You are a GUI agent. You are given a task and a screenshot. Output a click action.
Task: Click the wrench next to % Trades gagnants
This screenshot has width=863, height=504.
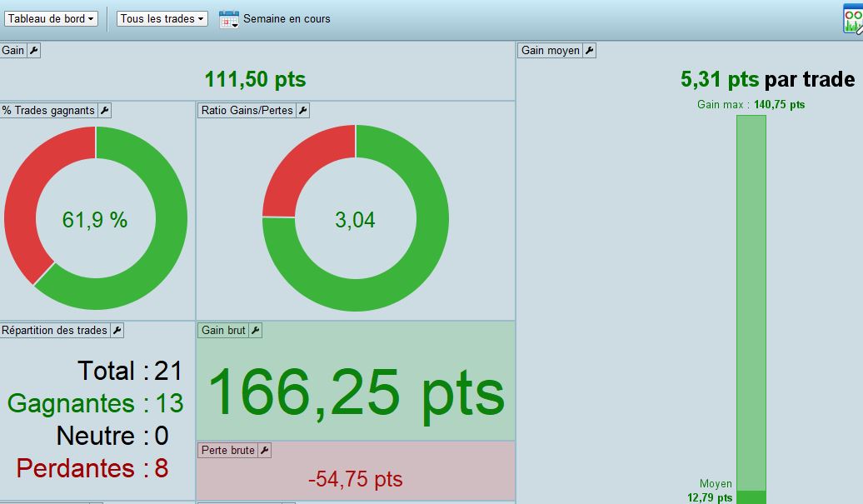pos(105,111)
